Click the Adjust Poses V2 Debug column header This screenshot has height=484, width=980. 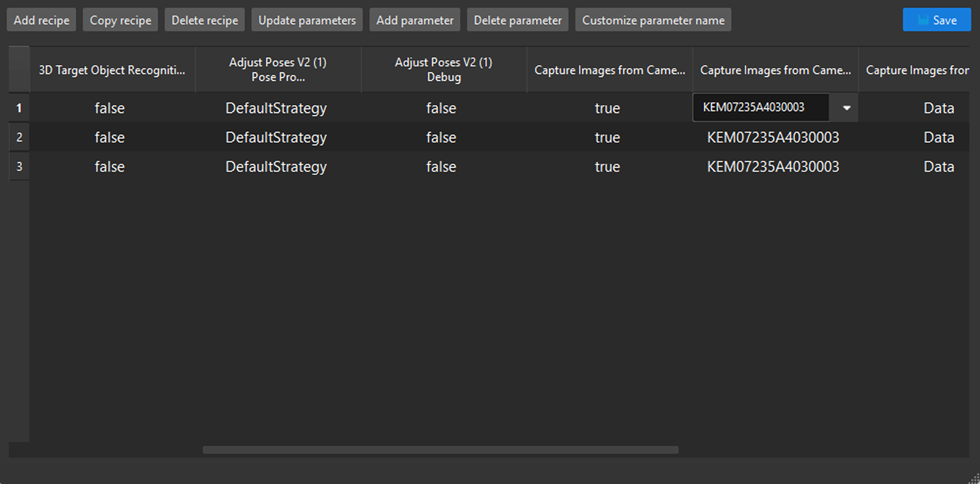443,69
